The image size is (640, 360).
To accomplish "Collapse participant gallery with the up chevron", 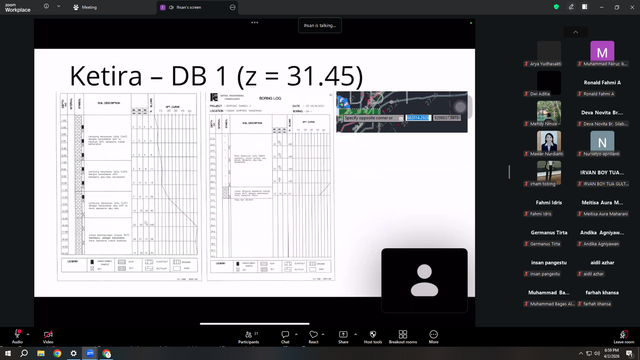I will [576, 32].
